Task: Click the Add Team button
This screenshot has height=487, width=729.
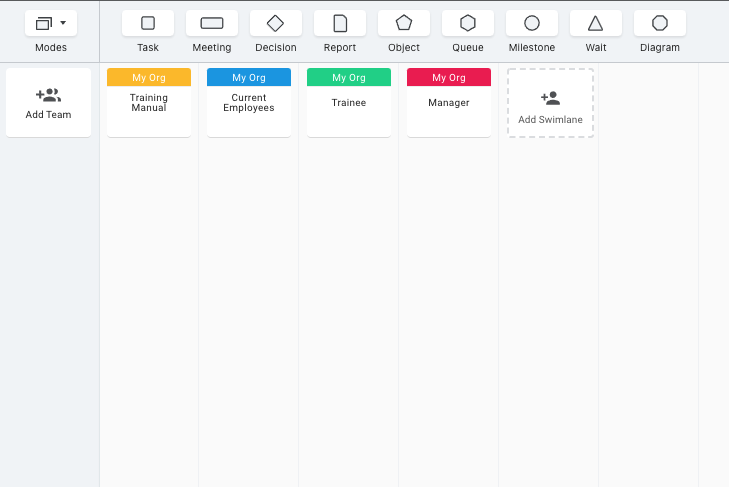Action: click(x=48, y=103)
